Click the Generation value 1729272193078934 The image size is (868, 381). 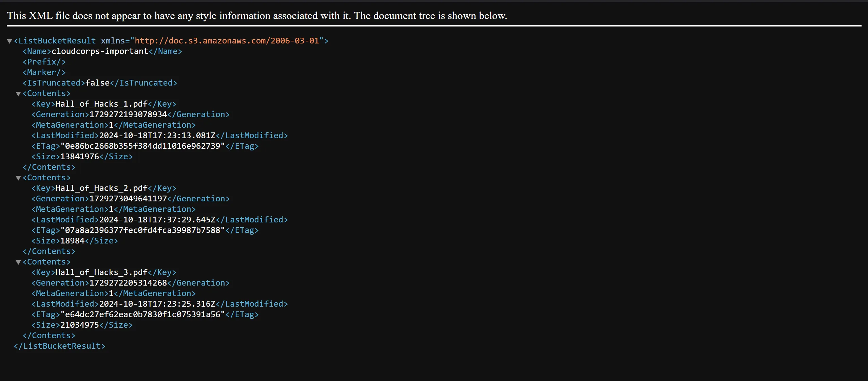[x=128, y=114]
